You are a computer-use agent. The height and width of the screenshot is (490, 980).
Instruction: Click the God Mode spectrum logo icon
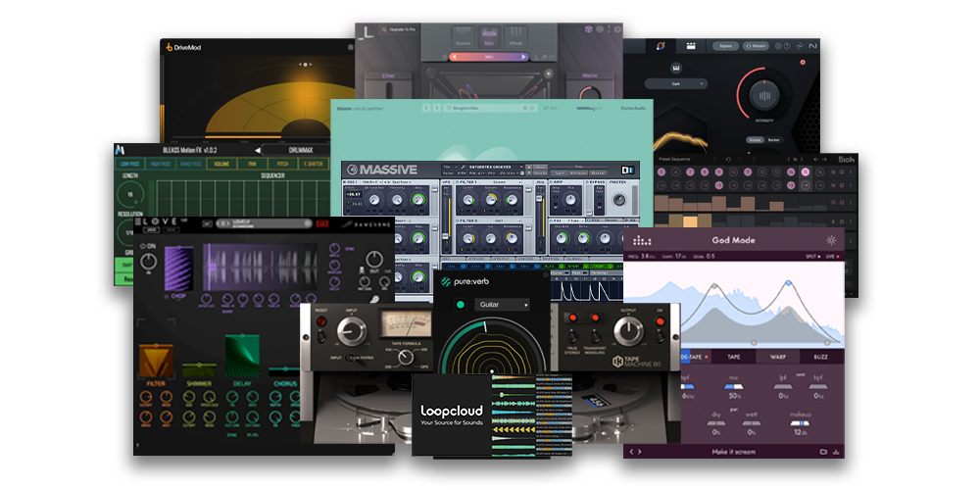(641, 240)
